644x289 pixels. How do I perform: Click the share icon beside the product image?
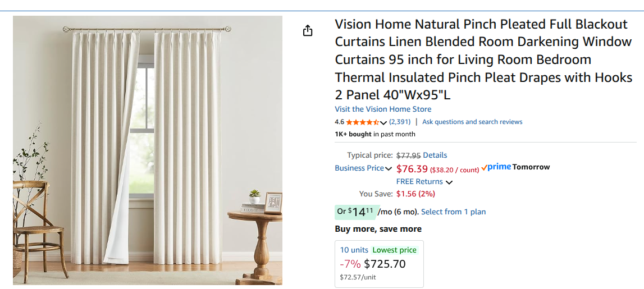pyautogui.click(x=308, y=31)
